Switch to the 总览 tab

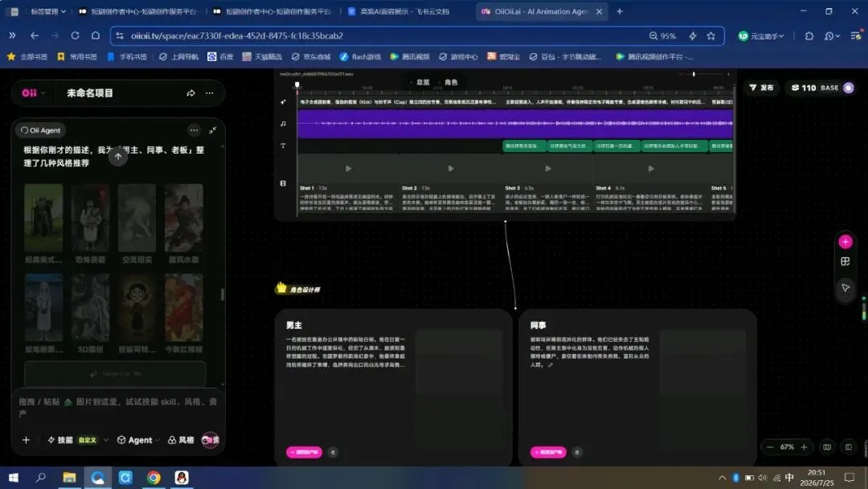423,82
